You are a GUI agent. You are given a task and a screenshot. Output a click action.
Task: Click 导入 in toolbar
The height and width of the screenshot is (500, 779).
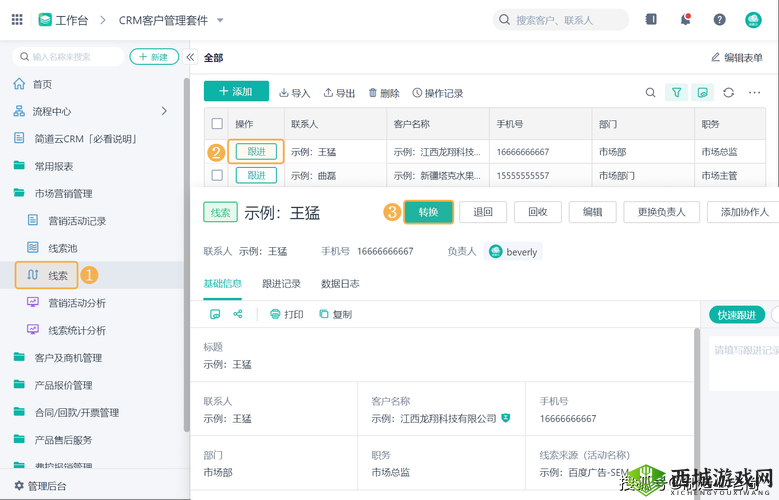click(x=294, y=93)
